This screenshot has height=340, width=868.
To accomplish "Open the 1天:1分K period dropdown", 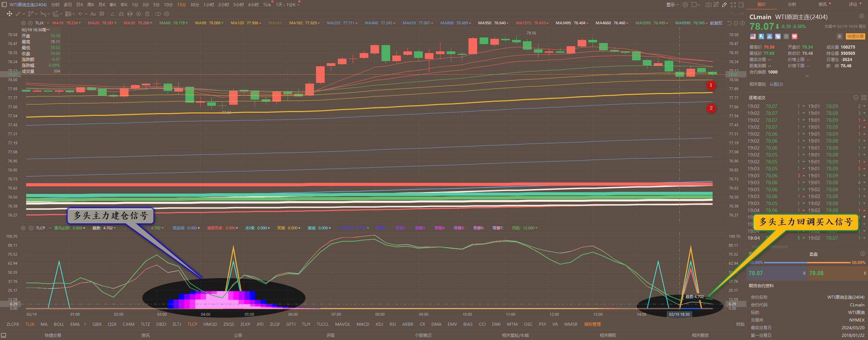I will coord(288,5).
